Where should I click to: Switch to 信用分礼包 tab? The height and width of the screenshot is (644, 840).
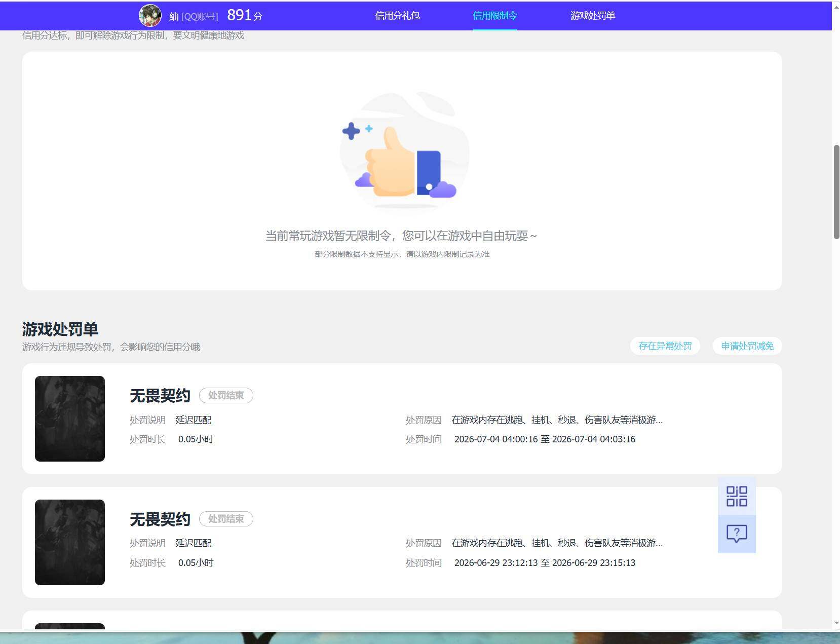[397, 16]
